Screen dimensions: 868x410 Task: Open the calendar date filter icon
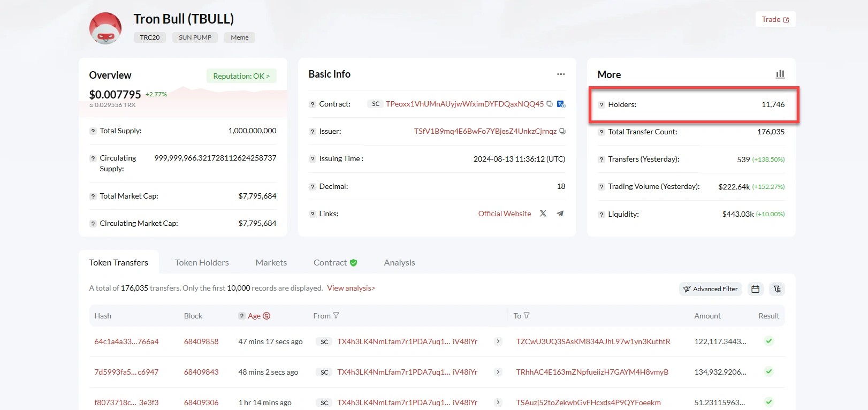(755, 289)
